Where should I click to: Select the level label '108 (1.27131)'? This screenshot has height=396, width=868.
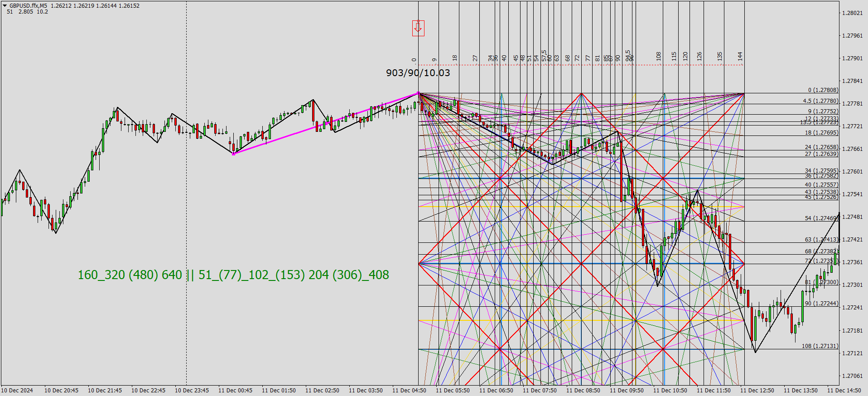coord(820,346)
